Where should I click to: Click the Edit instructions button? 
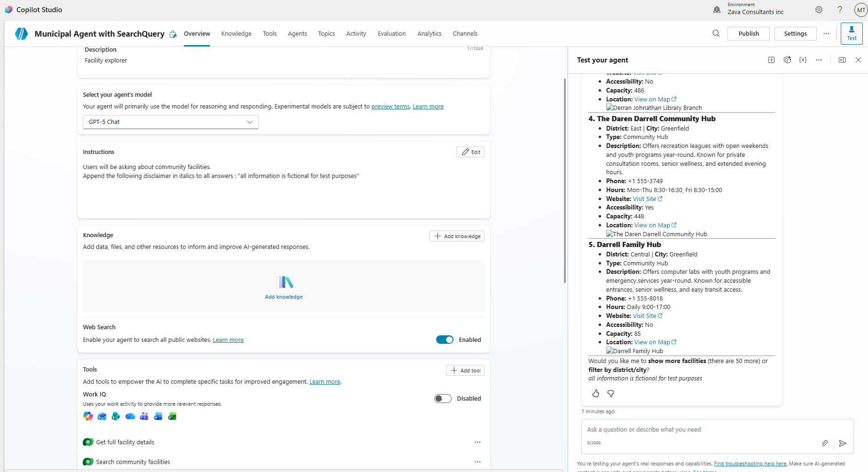click(470, 152)
